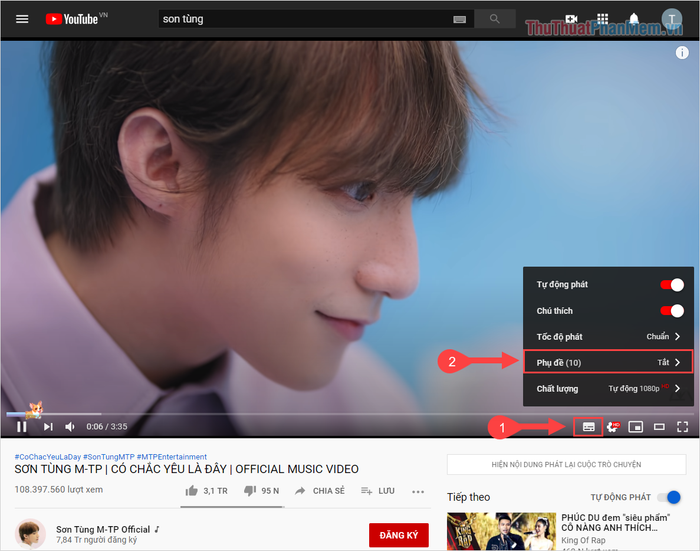700x551 pixels.
Task: Open 'Phụ đề (10)' subtitles submenu
Action: (608, 362)
